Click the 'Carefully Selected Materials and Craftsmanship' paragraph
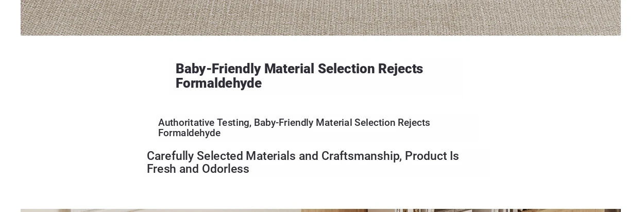The image size is (644, 212). click(303, 162)
